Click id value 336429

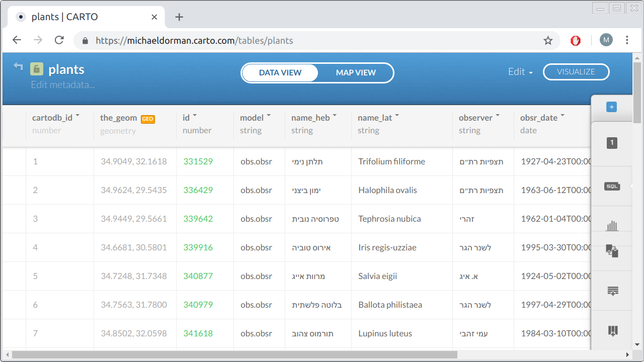(x=198, y=190)
